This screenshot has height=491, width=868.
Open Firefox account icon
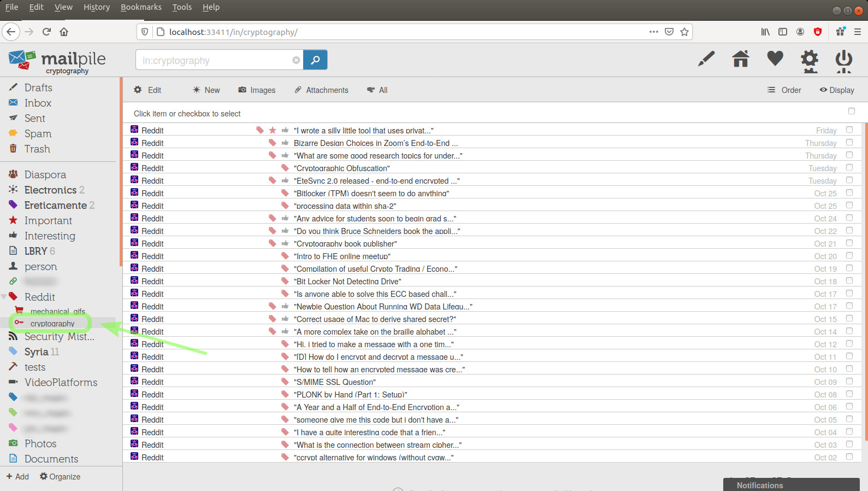click(800, 32)
